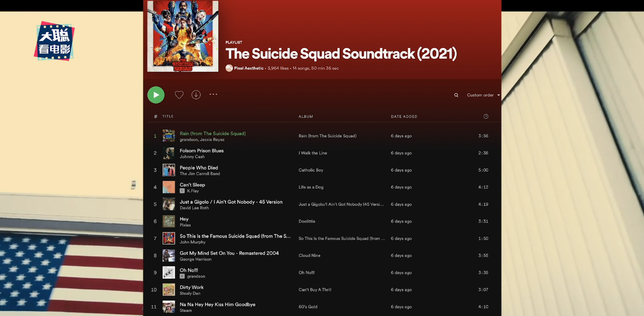Open artist Steely Dan
The width and height of the screenshot is (644, 316).
point(190,293)
